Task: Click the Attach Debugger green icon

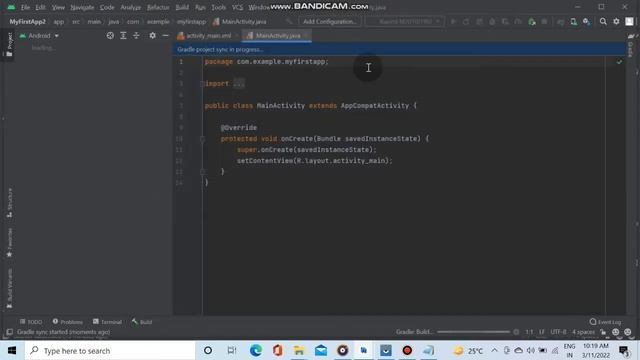Action: tap(532, 22)
